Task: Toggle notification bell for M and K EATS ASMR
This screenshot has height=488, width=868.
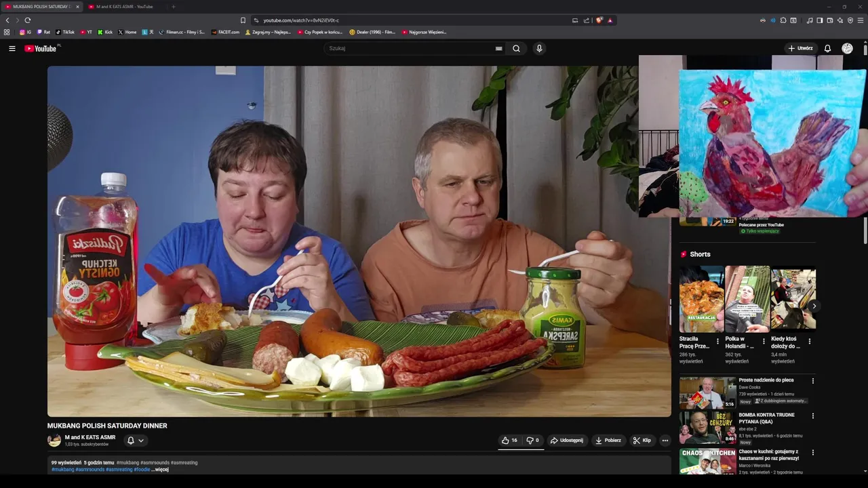Action: (131, 441)
